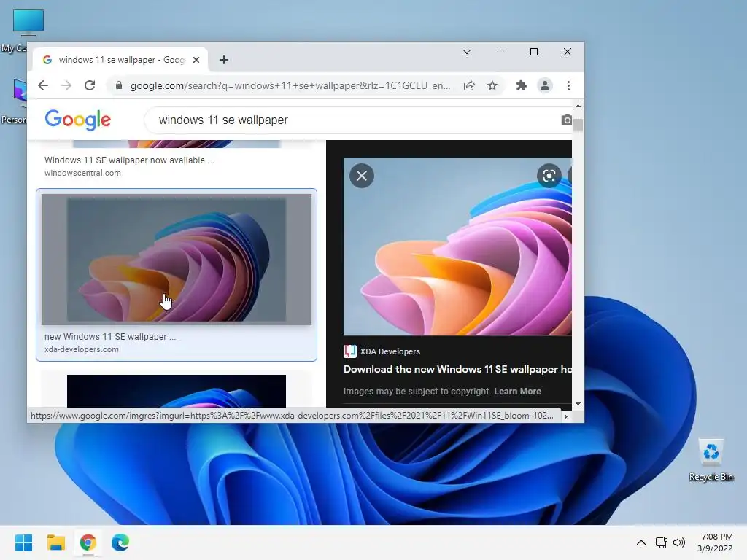The height and width of the screenshot is (560, 747).
Task: Click the padlock site info icon
Action: (x=119, y=85)
